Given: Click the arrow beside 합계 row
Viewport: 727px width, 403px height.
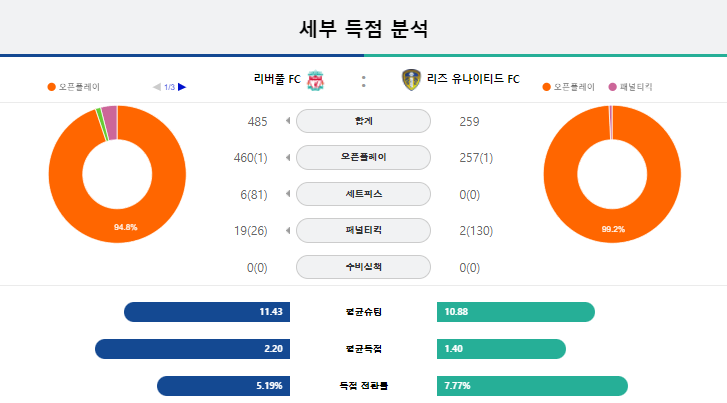Looking at the screenshot, I should [x=288, y=121].
